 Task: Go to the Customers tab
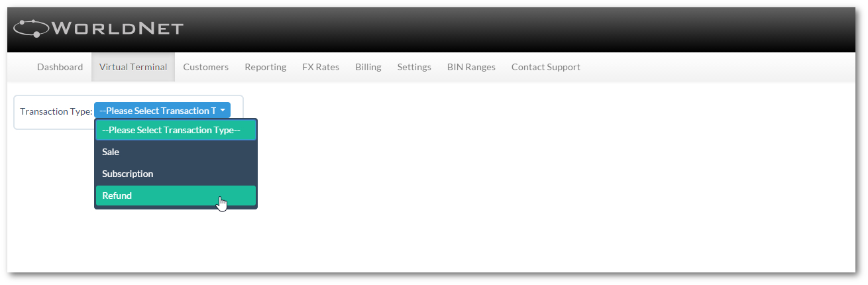206,67
